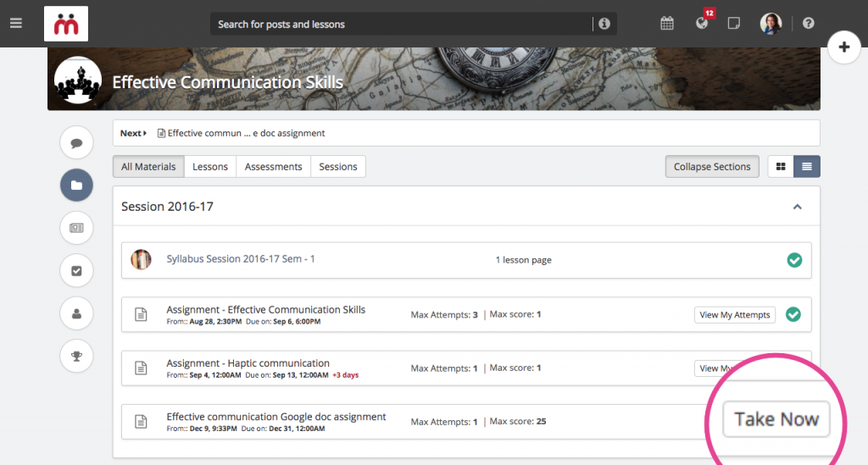868x465 pixels.
Task: Open the notes icon in top bar
Action: pyautogui.click(x=734, y=23)
